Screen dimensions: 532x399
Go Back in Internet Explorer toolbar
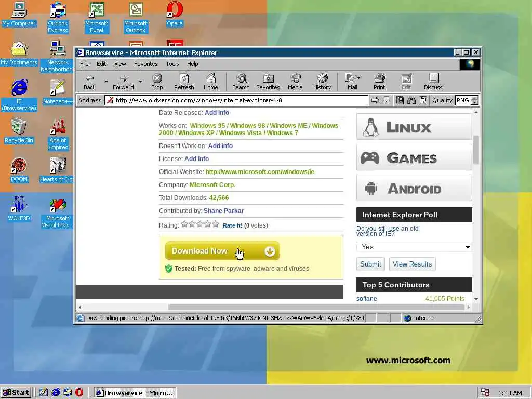point(89,82)
